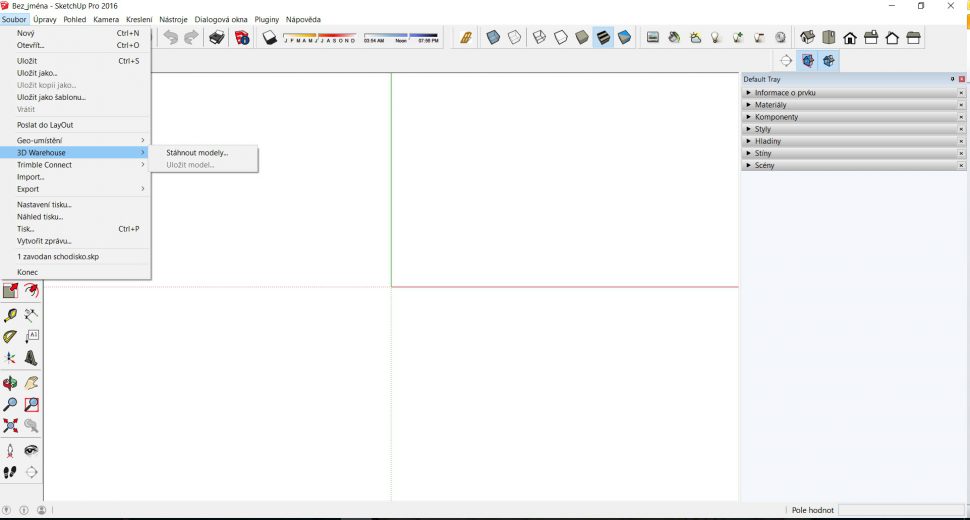Select Monochrome face style

(x=624, y=38)
